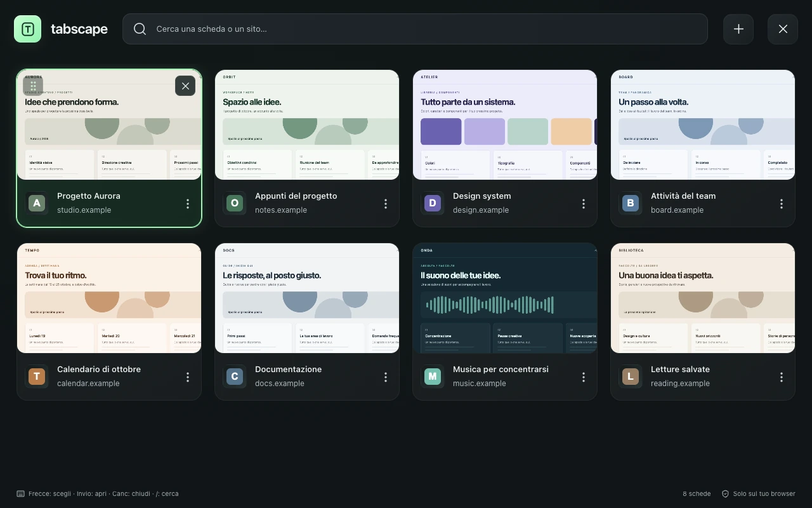The width and height of the screenshot is (812, 508).
Task: Click the search magnifier icon
Action: point(140,29)
